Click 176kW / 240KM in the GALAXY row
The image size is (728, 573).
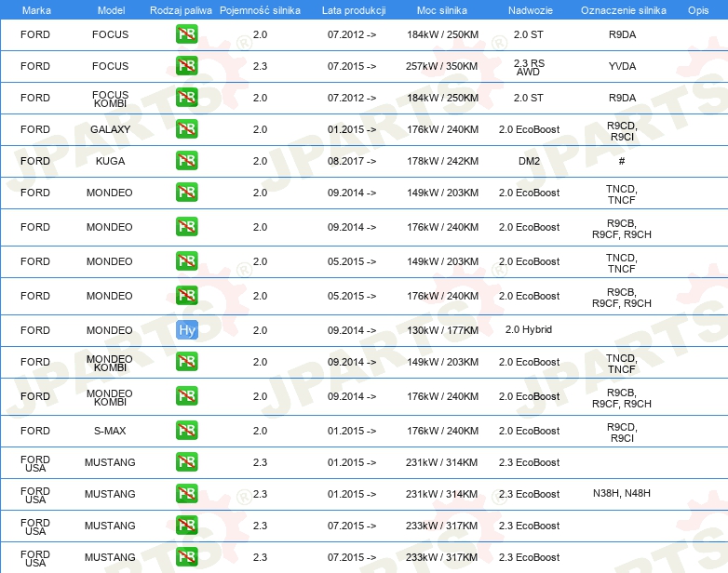pos(442,129)
